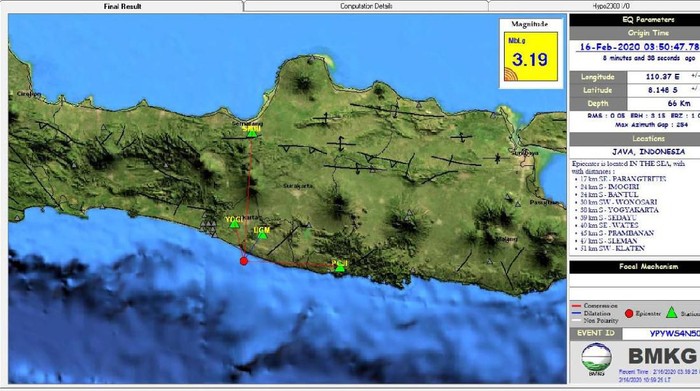
Task: Select the UGM station triangle marker
Action: (x=262, y=235)
